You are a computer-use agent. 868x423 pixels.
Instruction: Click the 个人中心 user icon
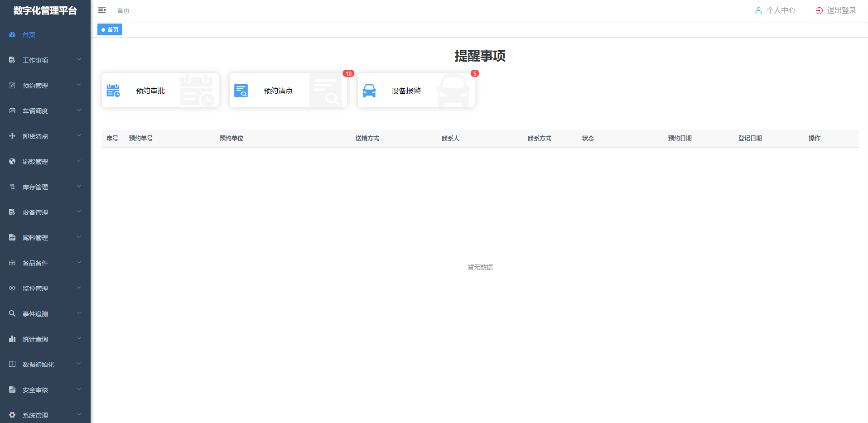758,10
